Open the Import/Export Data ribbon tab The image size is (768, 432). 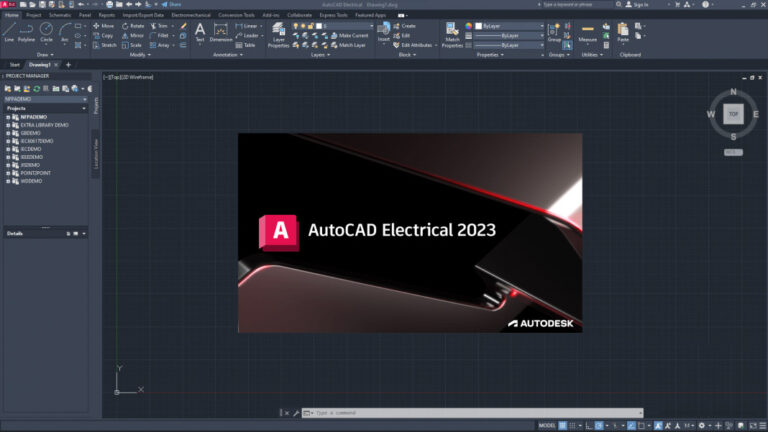coord(143,15)
